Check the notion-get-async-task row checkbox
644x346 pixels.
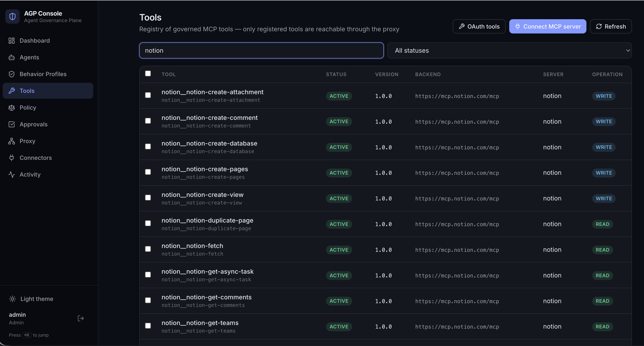148,275
